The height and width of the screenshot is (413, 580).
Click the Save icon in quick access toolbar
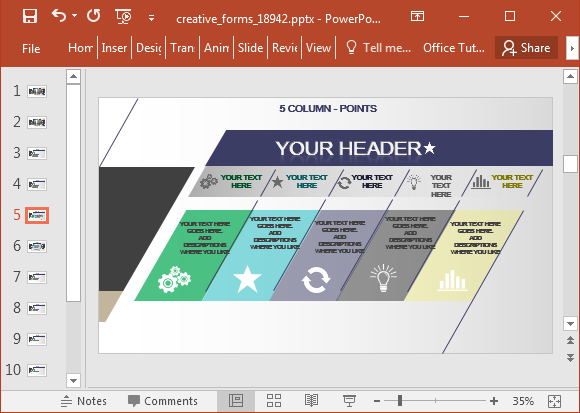30,16
